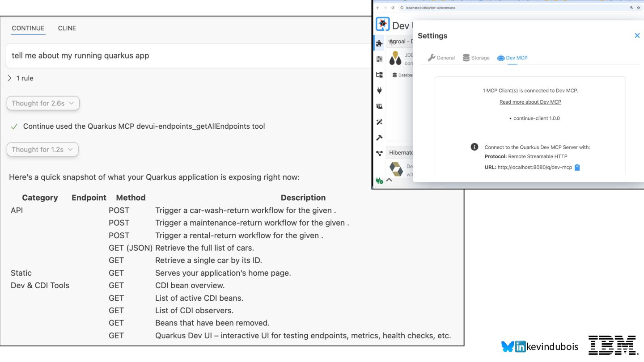Bookmark the page with the star icon
The image size is (644, 362).
639,8
